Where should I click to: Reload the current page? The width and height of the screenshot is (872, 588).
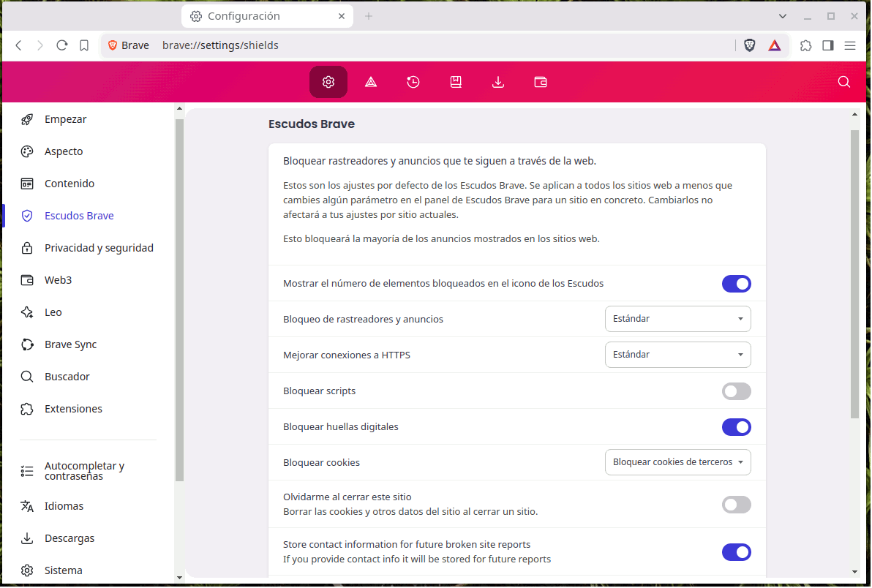(x=61, y=45)
